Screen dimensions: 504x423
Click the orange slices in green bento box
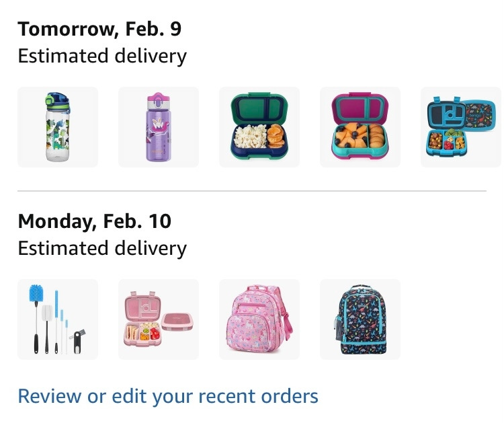coord(276,136)
